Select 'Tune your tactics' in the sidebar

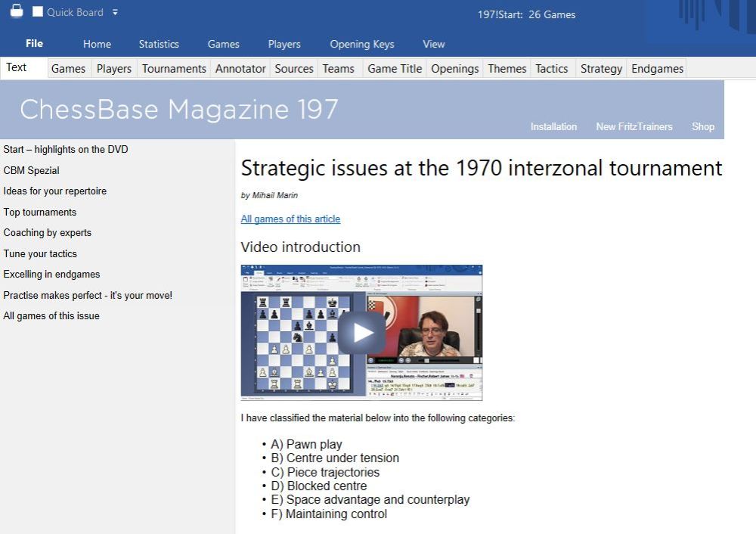click(x=40, y=254)
